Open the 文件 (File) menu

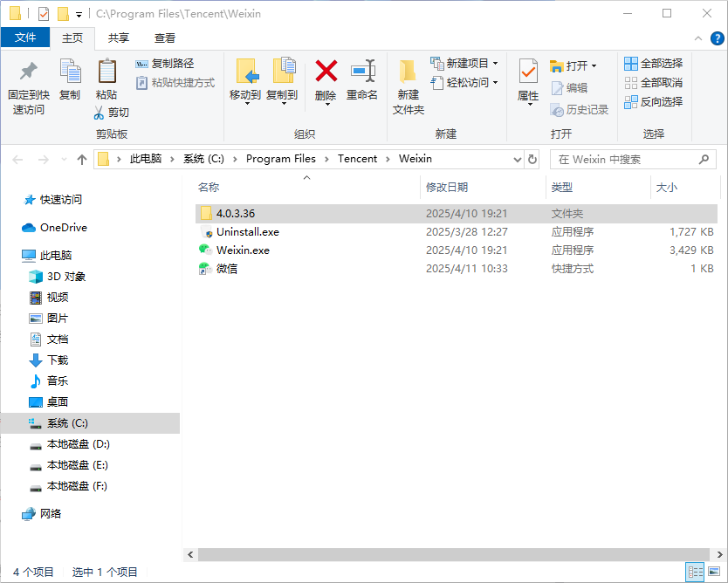[x=25, y=38]
